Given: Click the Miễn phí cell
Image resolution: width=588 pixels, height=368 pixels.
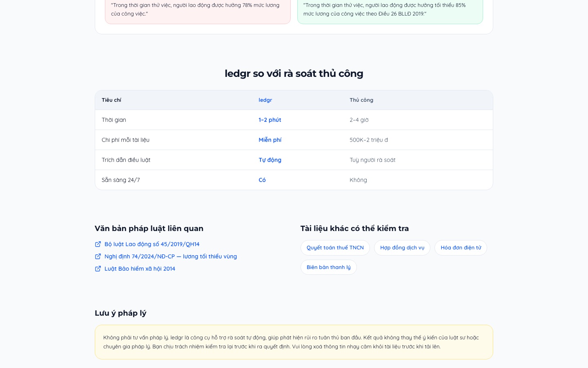Looking at the screenshot, I should (270, 140).
